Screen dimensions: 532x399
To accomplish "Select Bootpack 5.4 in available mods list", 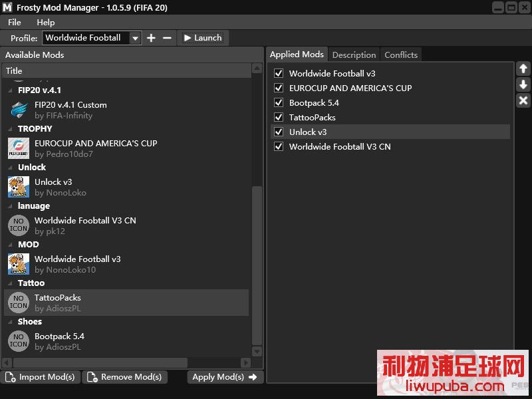I will tap(126, 341).
